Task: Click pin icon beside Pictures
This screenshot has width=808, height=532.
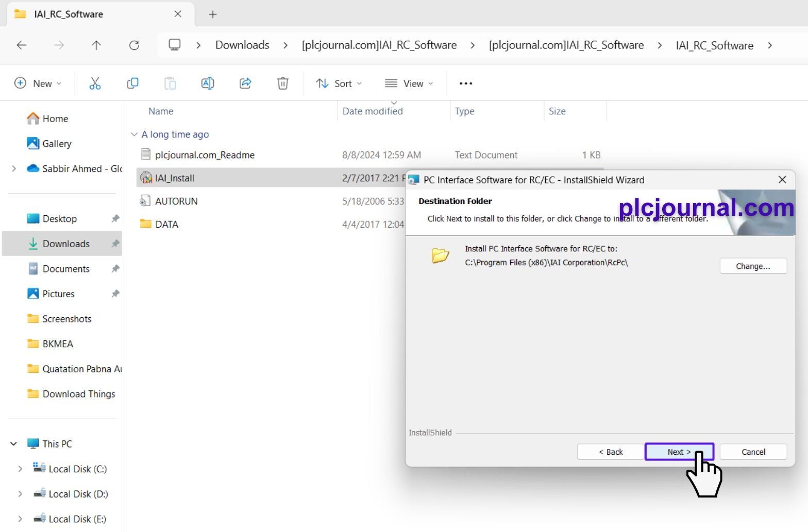Action: (115, 294)
